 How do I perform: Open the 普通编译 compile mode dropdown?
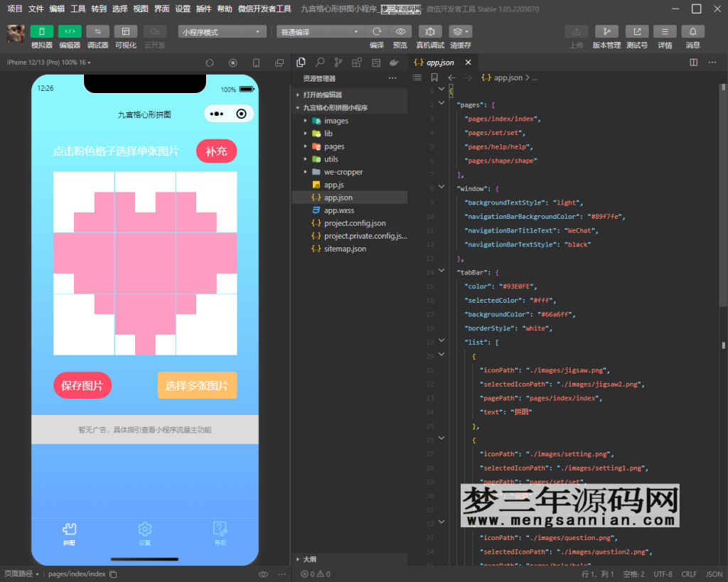point(320,32)
